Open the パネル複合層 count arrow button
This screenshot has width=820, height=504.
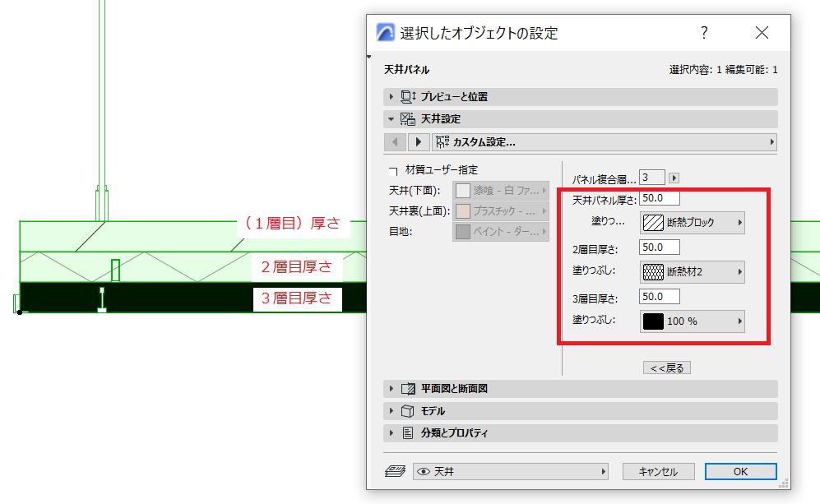pos(674,178)
